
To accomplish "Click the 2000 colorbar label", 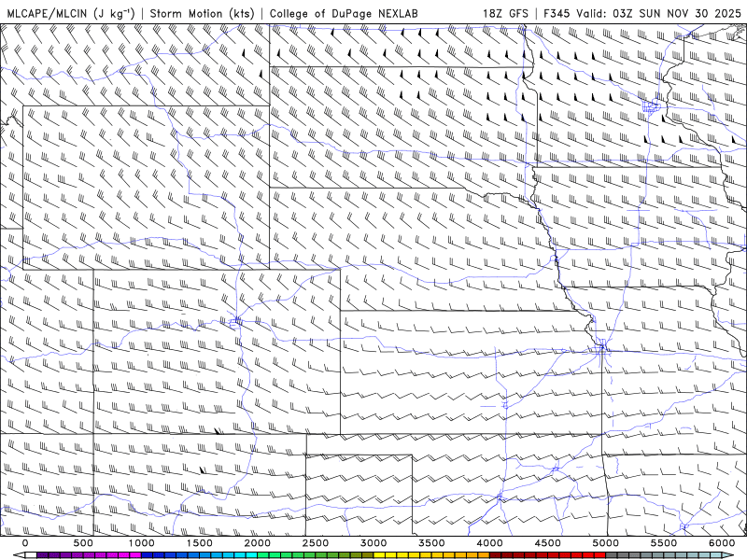I will pyautogui.click(x=258, y=543).
